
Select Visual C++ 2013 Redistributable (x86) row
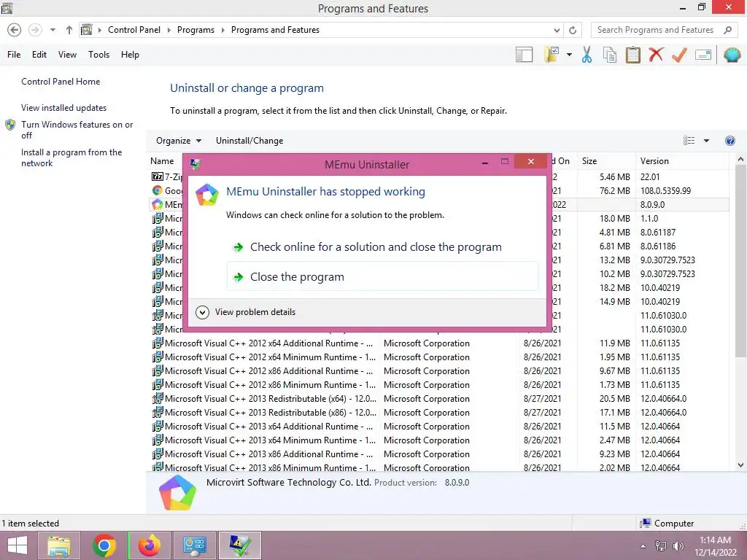tap(438, 413)
